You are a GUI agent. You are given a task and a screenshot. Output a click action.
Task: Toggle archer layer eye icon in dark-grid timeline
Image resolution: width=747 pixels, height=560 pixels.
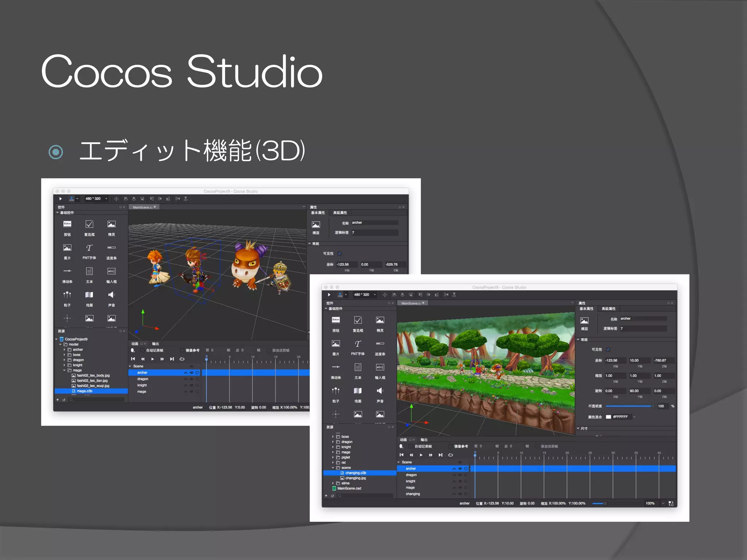(191, 373)
